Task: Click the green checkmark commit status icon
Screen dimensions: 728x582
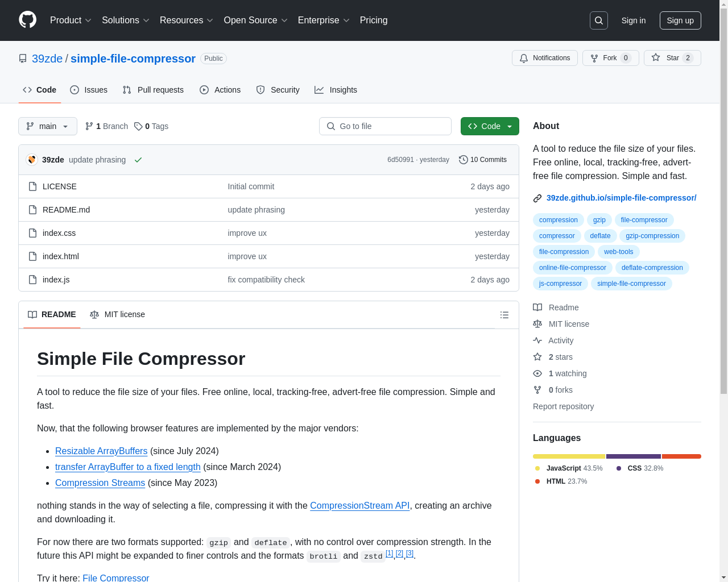Action: (138, 160)
